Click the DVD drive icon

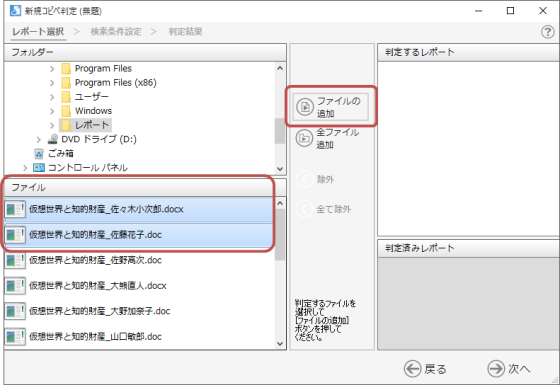pyautogui.click(x=53, y=139)
